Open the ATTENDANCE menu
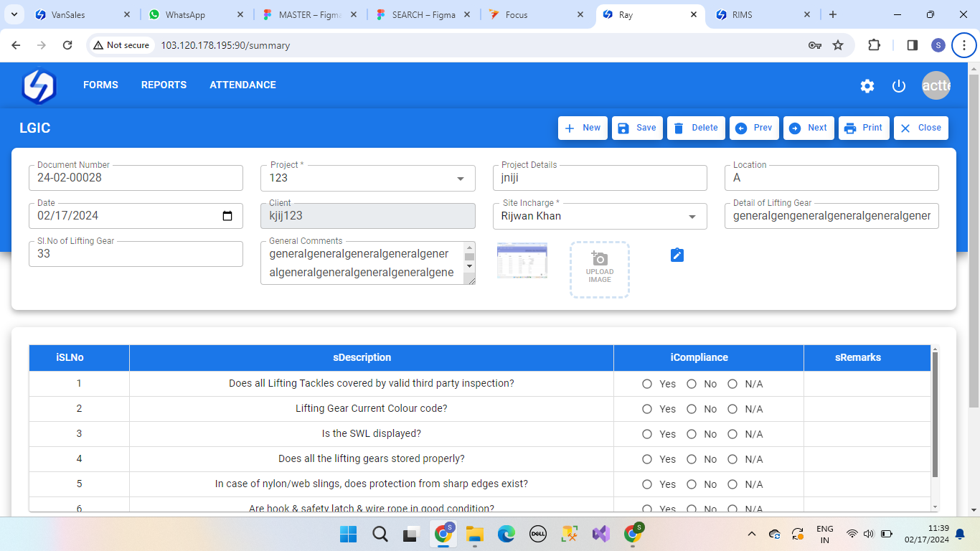 click(242, 85)
